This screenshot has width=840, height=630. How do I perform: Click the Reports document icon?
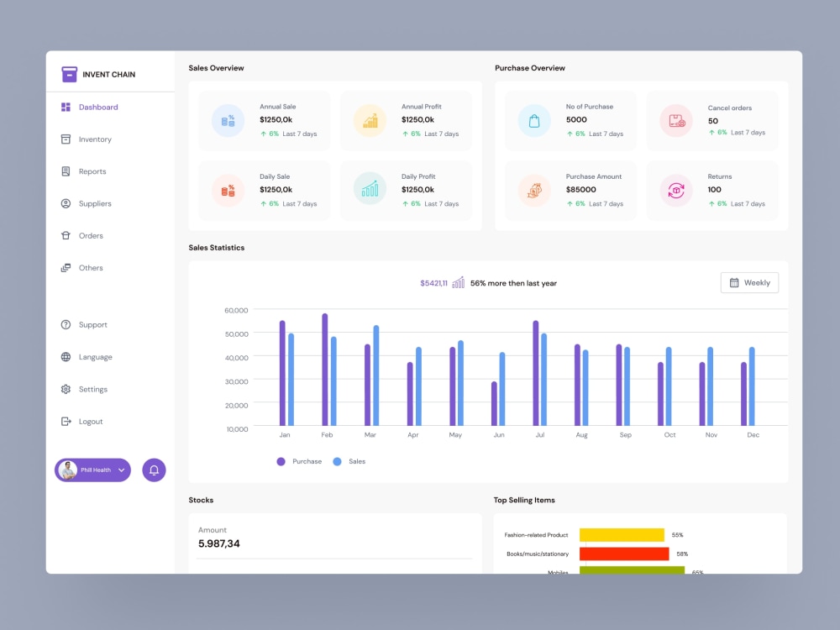(66, 171)
